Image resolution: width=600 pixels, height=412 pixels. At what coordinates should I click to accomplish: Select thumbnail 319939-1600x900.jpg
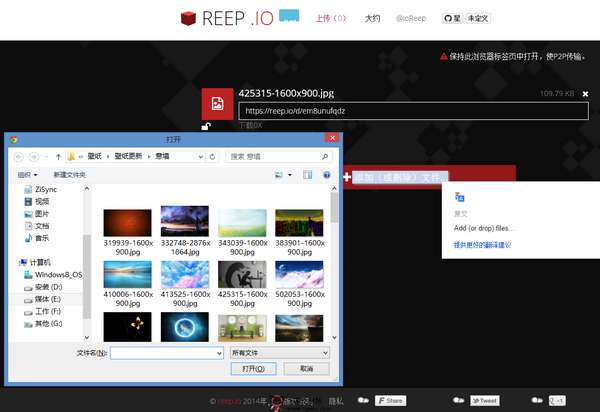pos(127,223)
